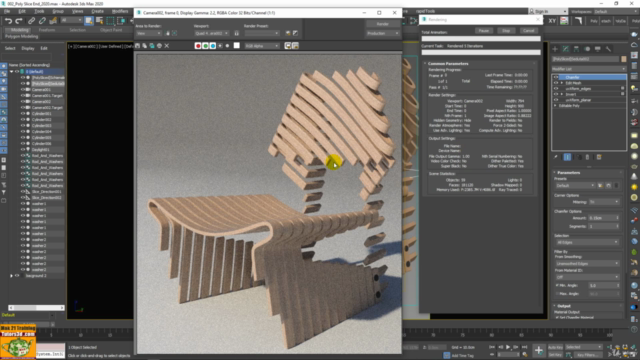Hide the Edit Mesh modifier with eye
Viewport: 640px width, 360px height.
[556, 83]
